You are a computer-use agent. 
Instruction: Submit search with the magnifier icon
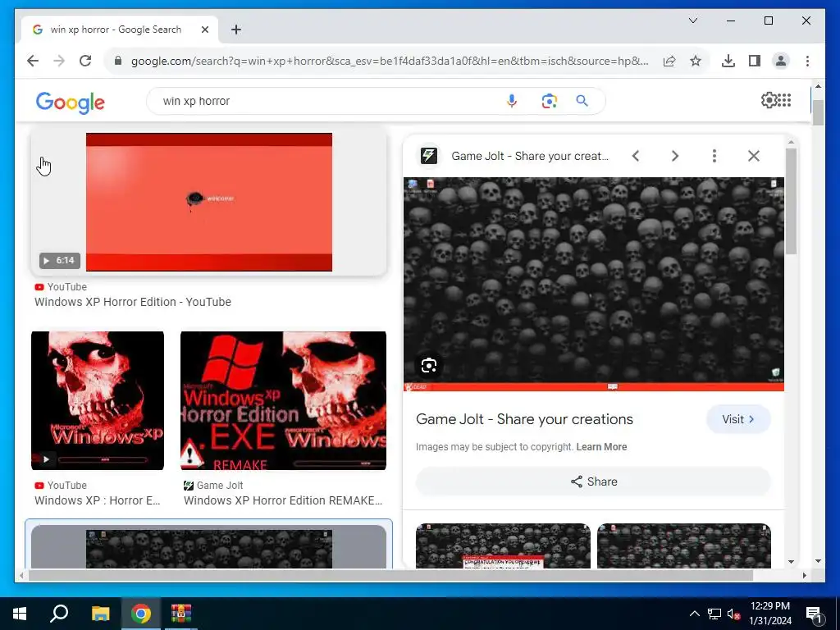coord(582,101)
